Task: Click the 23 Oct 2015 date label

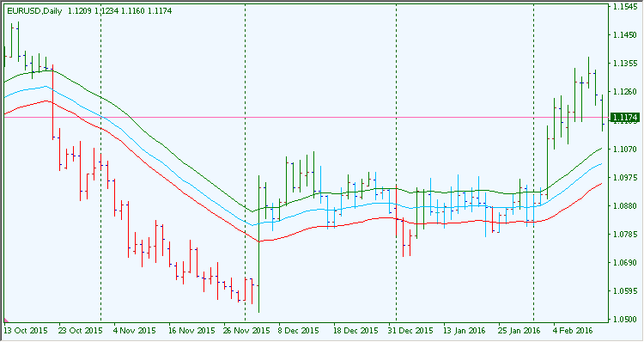Action: point(82,331)
